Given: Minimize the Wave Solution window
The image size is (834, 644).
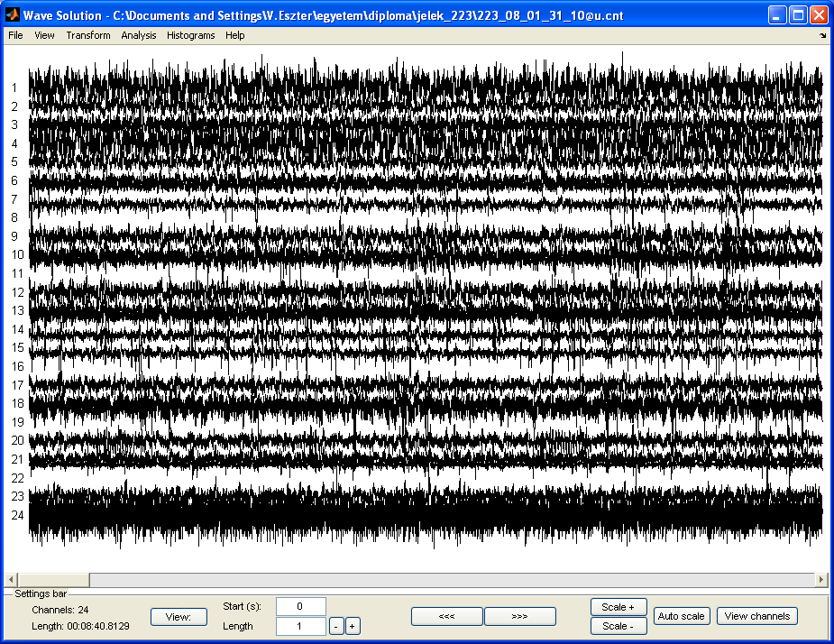Looking at the screenshot, I should coord(777,15).
